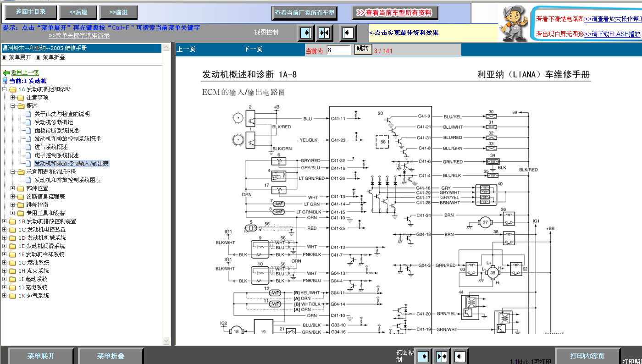Go to previous page with 上一页

(x=186, y=50)
